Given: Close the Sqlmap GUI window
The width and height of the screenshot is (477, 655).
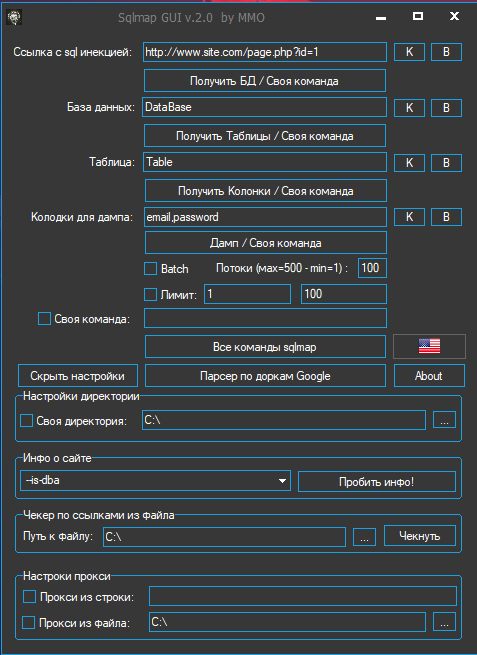Looking at the screenshot, I should [454, 16].
